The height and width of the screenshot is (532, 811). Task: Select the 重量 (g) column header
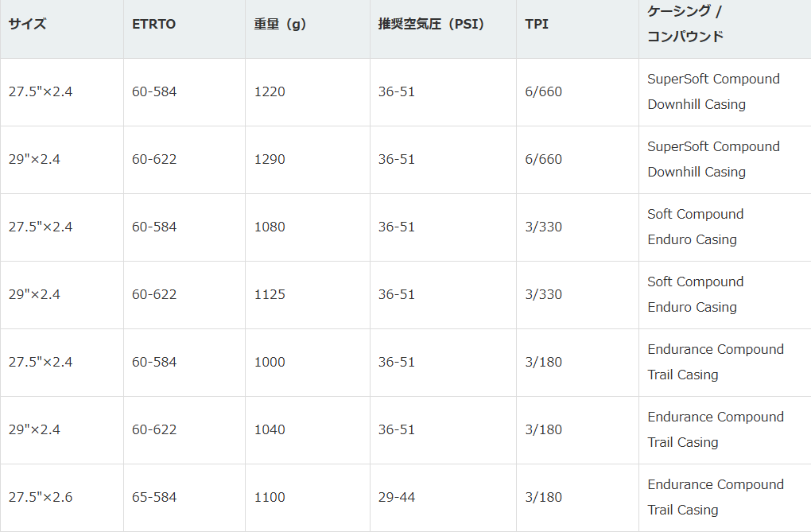[280, 24]
